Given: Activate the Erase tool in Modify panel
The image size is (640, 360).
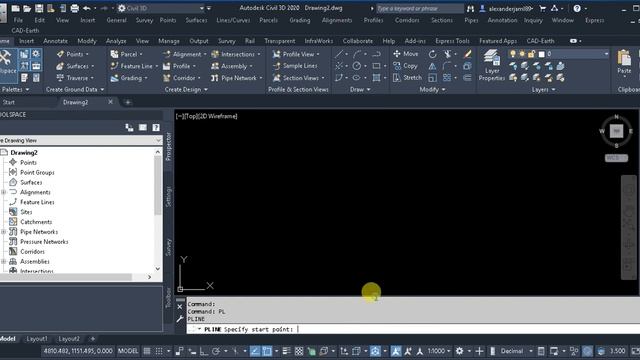Looking at the screenshot, I should (x=468, y=54).
